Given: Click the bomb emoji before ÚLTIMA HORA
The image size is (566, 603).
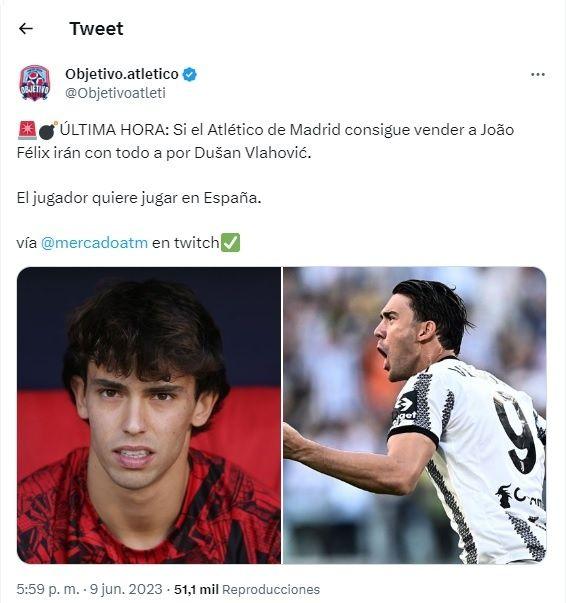Looking at the screenshot, I should coord(48,130).
